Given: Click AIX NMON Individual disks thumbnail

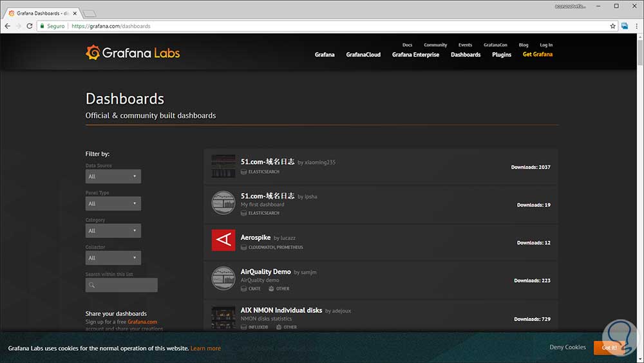Looking at the screenshot, I should (223, 317).
